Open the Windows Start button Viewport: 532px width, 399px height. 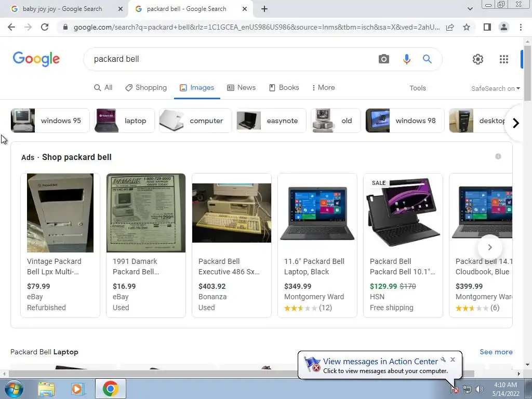(14, 389)
